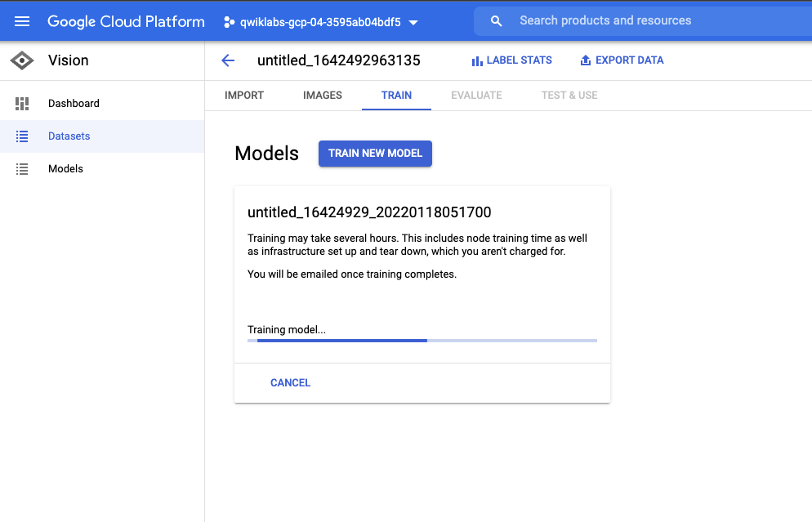The width and height of the screenshot is (812, 522).
Task: Open LABEL STATS
Action: coord(511,60)
